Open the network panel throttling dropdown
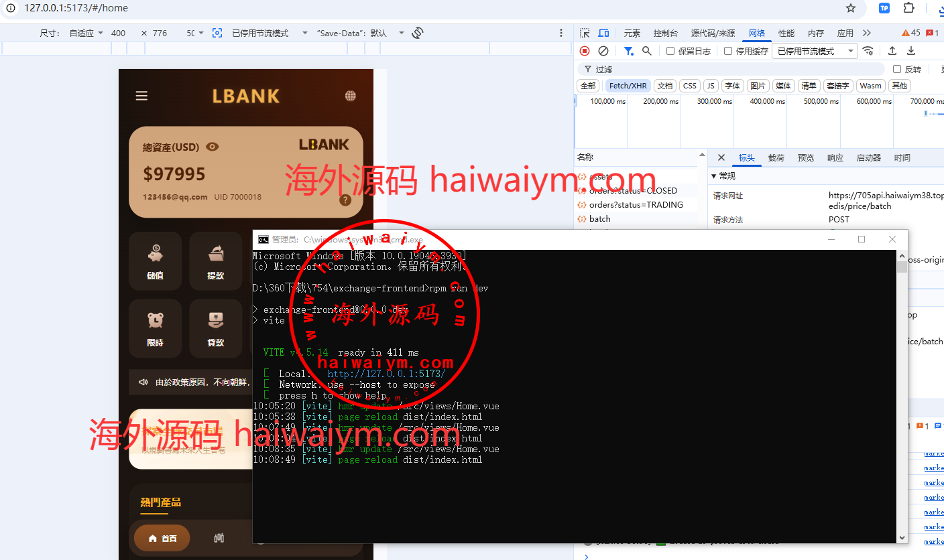 tap(815, 51)
